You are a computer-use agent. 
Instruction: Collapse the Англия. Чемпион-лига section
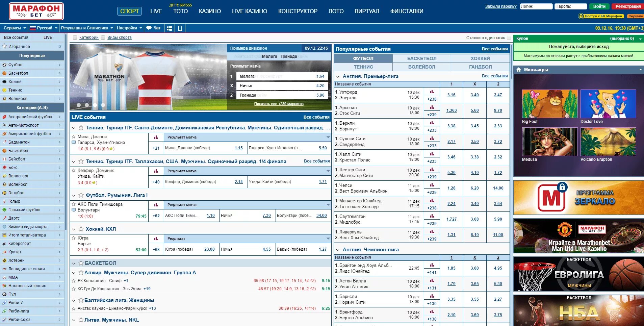coord(338,250)
